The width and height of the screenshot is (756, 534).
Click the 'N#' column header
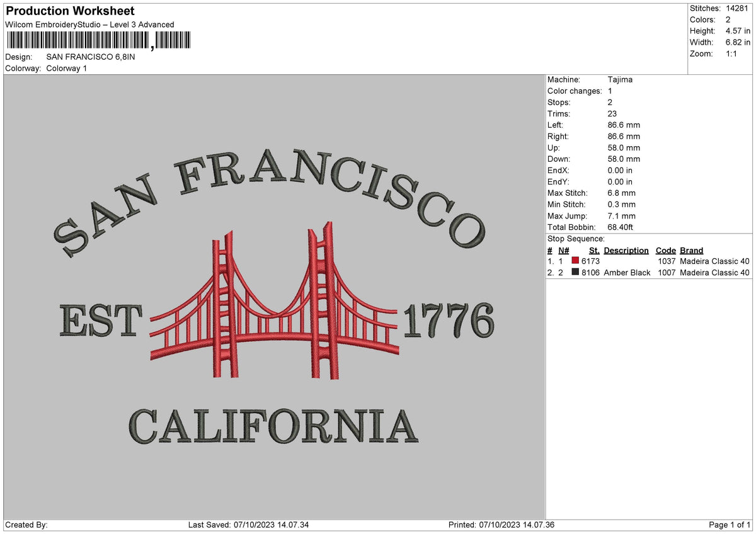[563, 250]
